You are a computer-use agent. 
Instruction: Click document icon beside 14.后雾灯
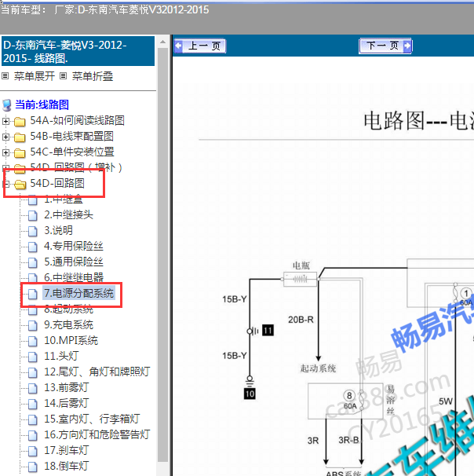point(32,404)
